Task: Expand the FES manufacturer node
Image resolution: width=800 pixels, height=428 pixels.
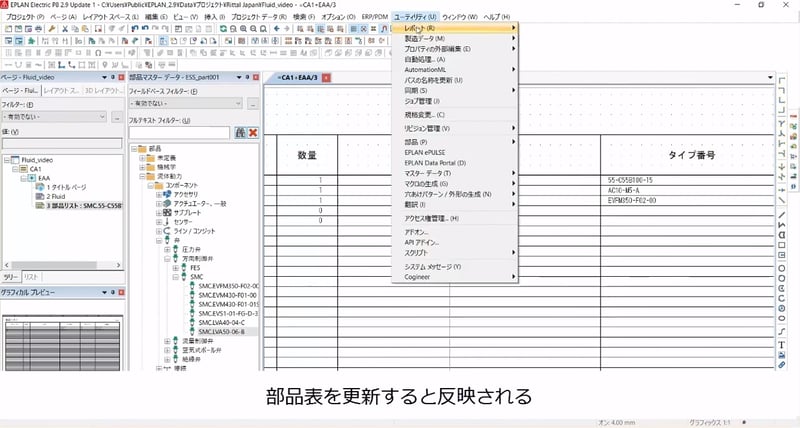Action: pyautogui.click(x=176, y=267)
